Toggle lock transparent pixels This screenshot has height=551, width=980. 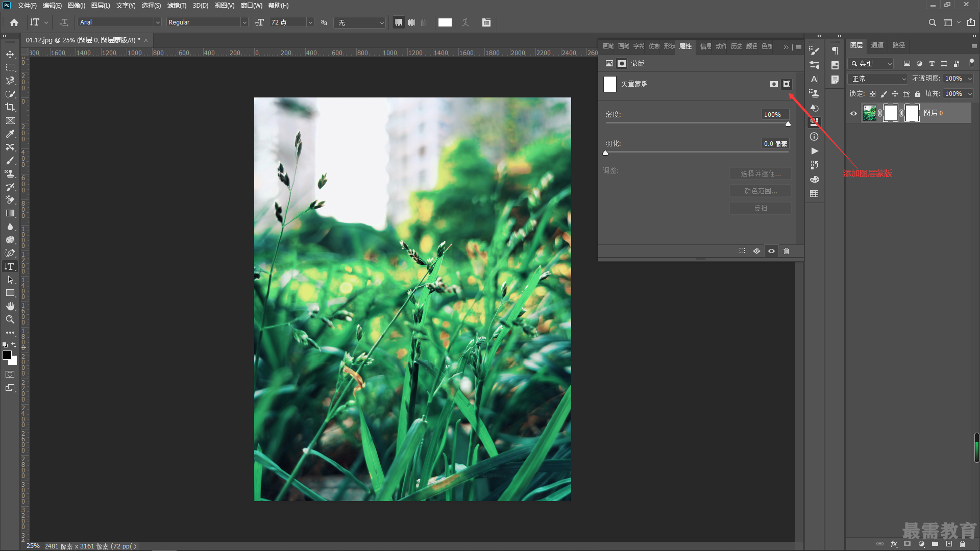point(872,94)
